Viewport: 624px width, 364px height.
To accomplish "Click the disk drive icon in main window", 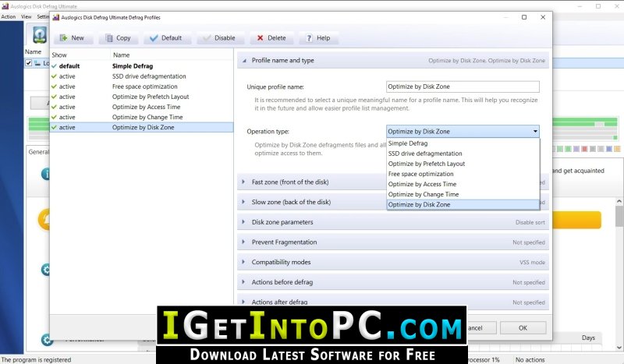I will pyautogui.click(x=40, y=35).
